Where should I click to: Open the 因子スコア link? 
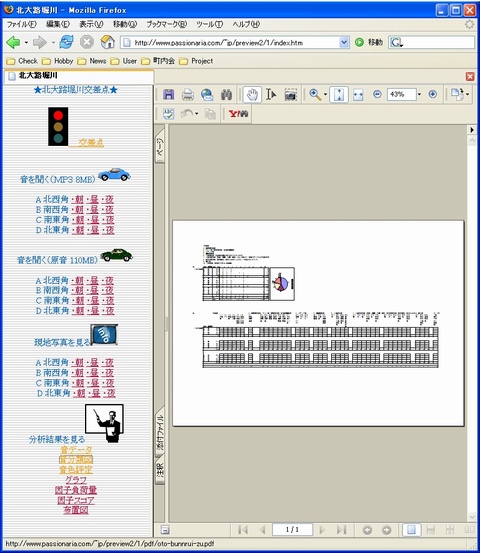[x=76, y=500]
